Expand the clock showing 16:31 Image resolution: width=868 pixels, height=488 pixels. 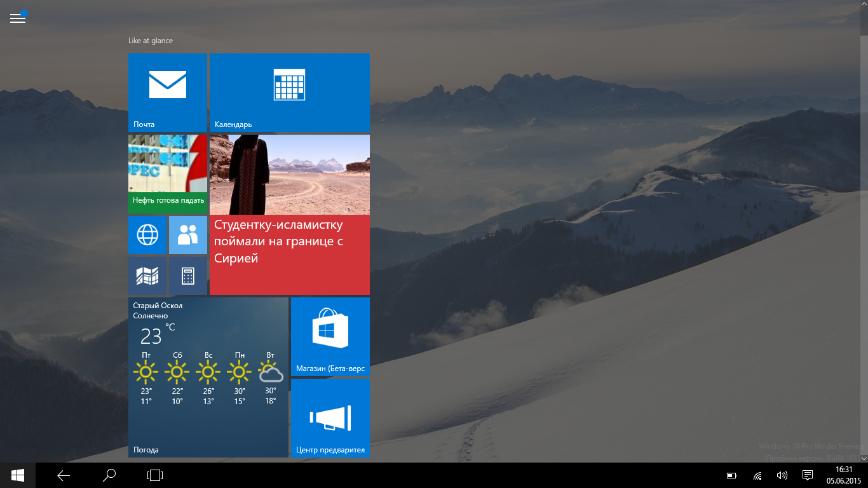point(844,475)
